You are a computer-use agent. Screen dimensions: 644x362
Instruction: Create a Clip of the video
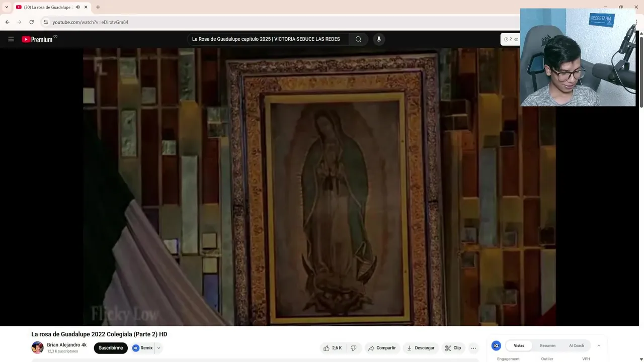453,348
